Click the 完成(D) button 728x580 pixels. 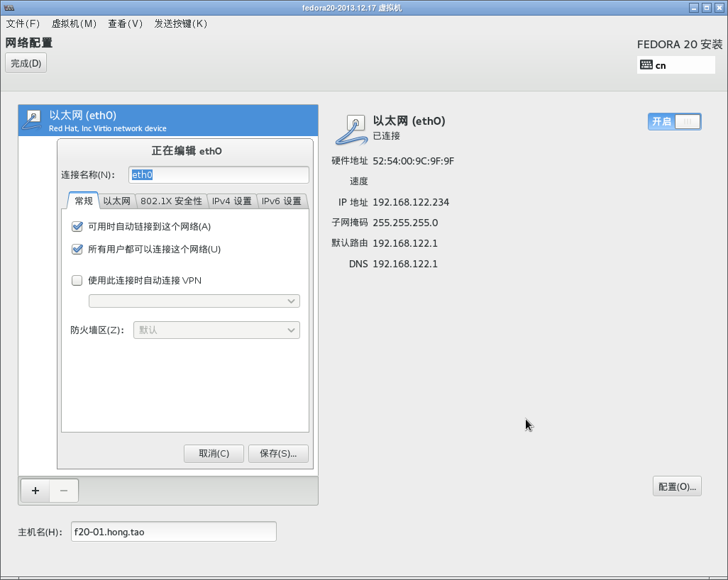coord(26,63)
